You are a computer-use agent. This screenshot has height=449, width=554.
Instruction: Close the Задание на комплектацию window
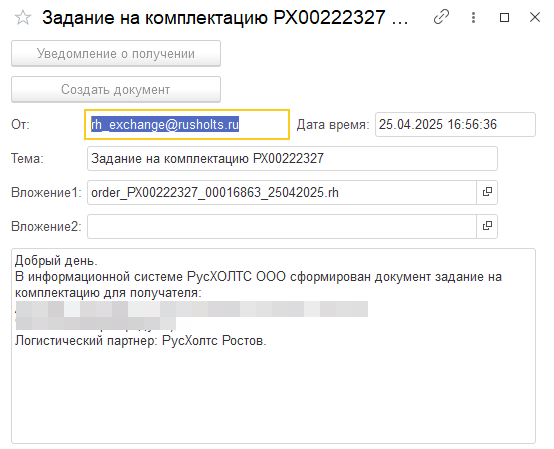pos(535,17)
